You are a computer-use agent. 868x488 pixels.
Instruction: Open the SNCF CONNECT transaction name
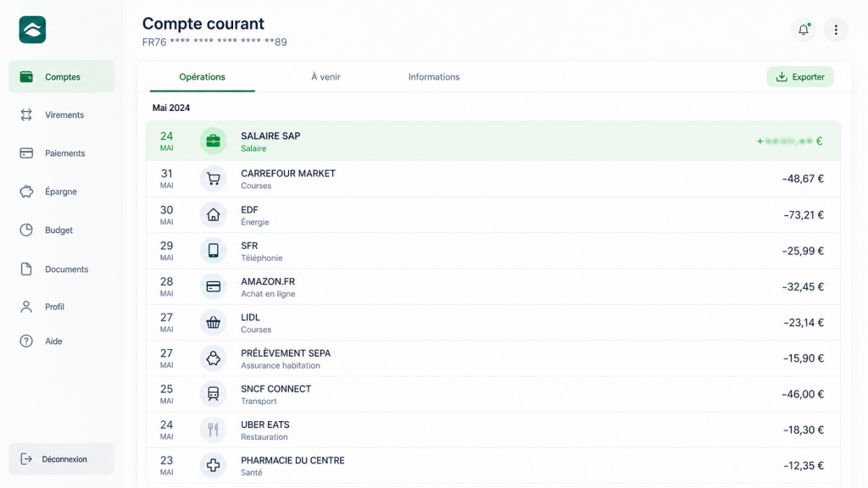(275, 389)
